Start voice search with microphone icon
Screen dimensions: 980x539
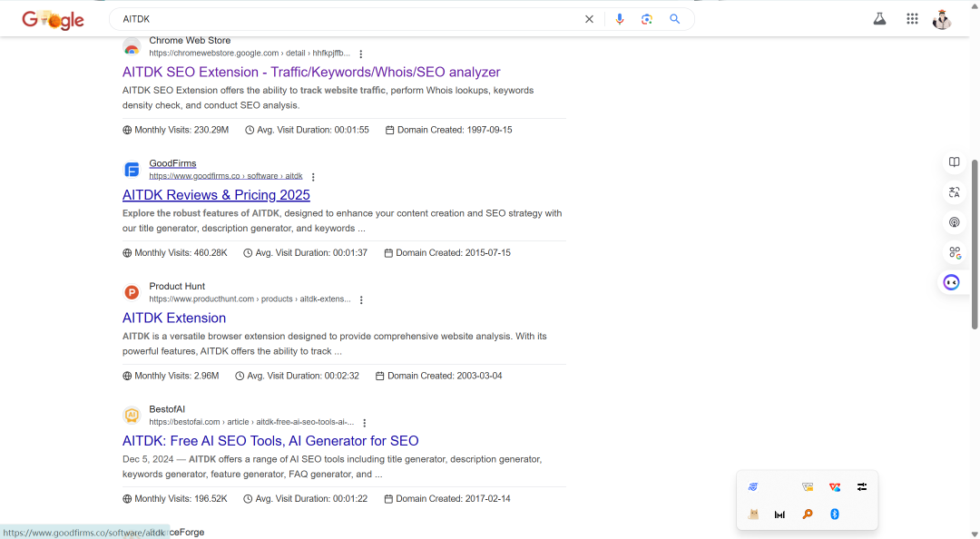[620, 19]
